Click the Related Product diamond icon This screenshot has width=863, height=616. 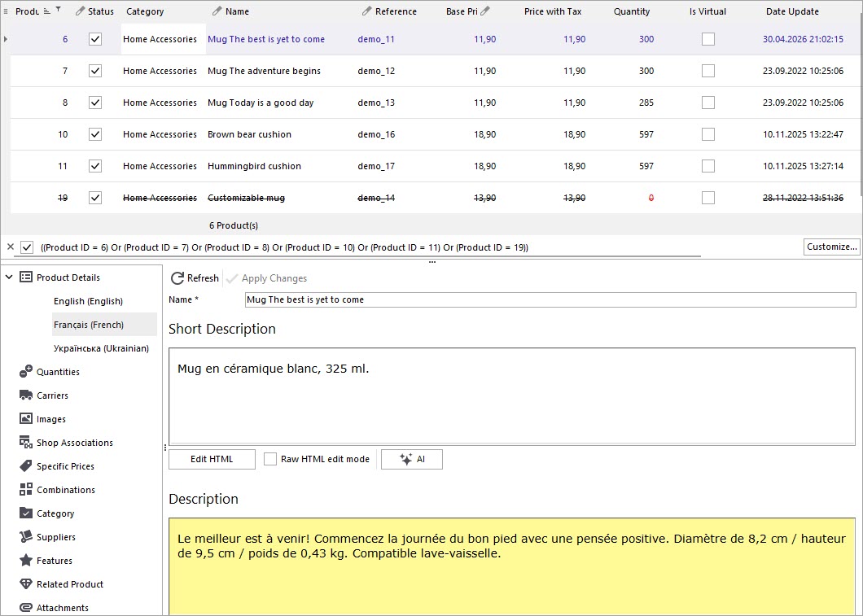tap(26, 583)
